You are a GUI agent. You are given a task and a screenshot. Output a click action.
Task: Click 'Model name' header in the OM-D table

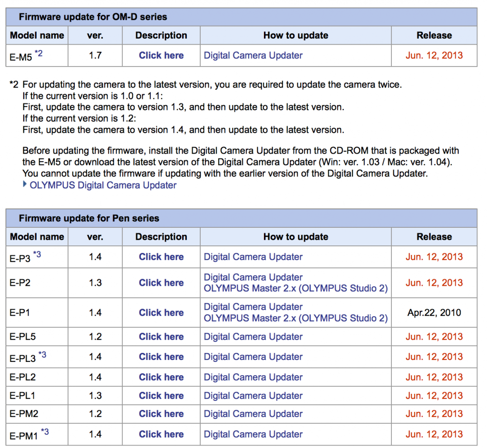coord(37,35)
